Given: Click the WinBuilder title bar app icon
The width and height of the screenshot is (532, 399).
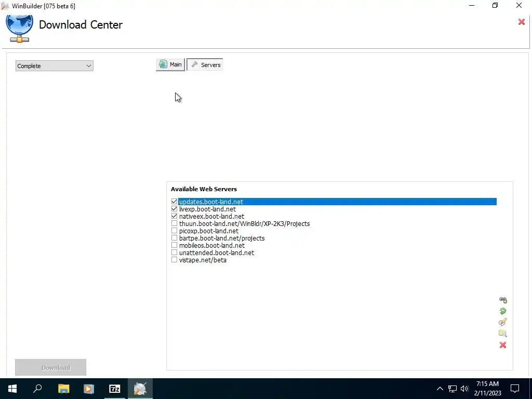Looking at the screenshot, I should [5, 6].
